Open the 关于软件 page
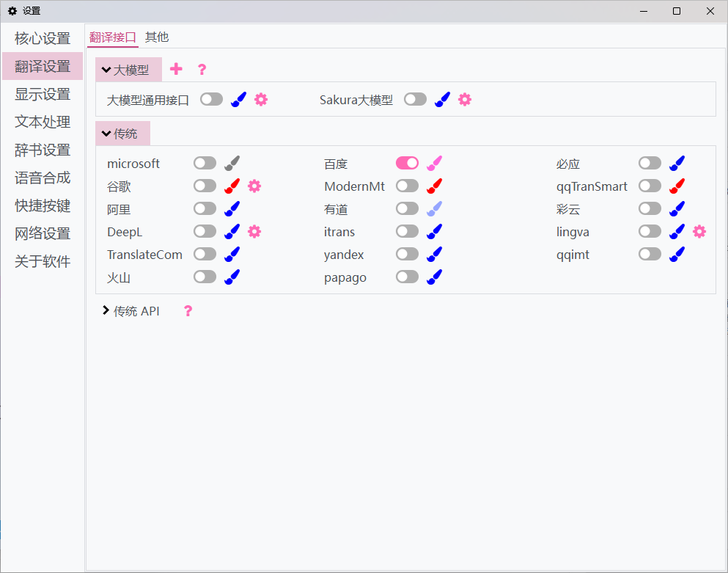The height and width of the screenshot is (573, 728). click(42, 261)
